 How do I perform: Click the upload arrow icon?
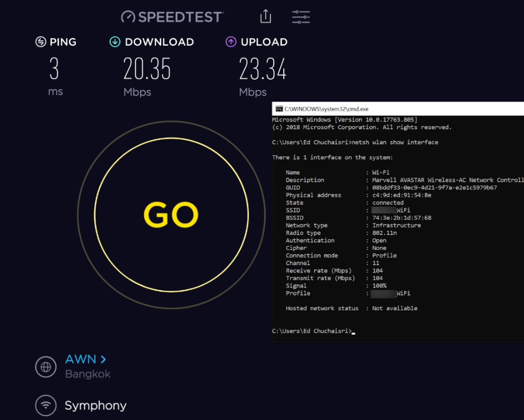(231, 42)
